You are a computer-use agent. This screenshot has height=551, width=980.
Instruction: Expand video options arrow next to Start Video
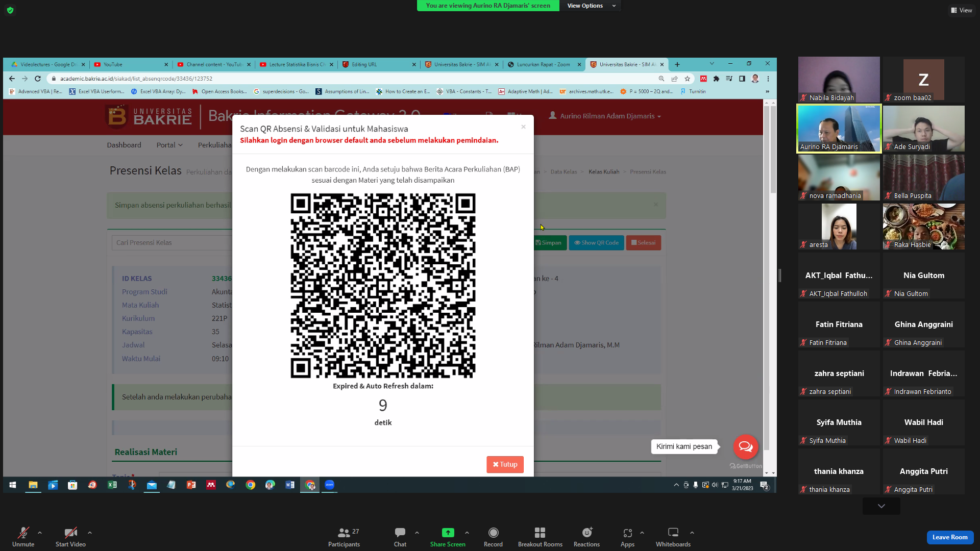coord(90,533)
